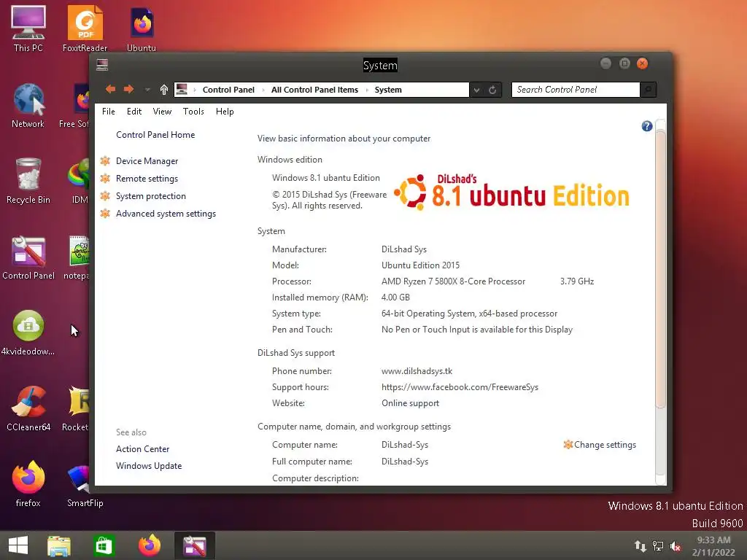Open the Control Panel desktop shortcut

coord(28,257)
